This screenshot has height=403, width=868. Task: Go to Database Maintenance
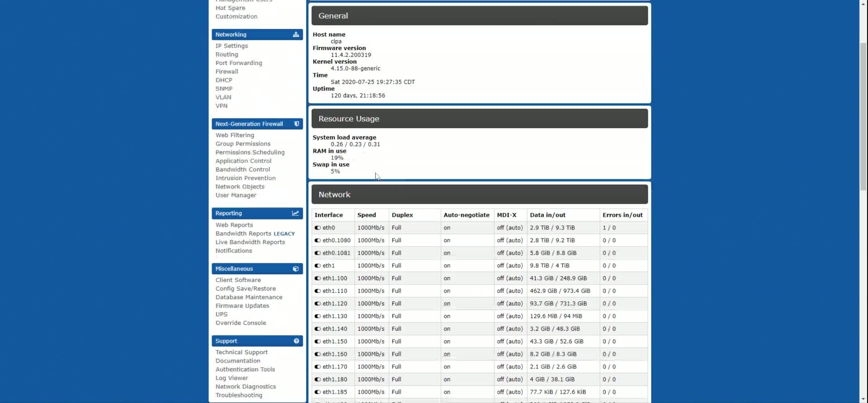[x=249, y=297]
